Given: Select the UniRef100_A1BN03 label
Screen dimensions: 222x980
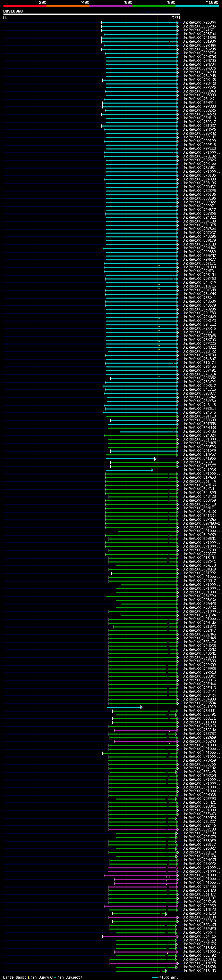Looking at the screenshot, I should tap(199, 948).
